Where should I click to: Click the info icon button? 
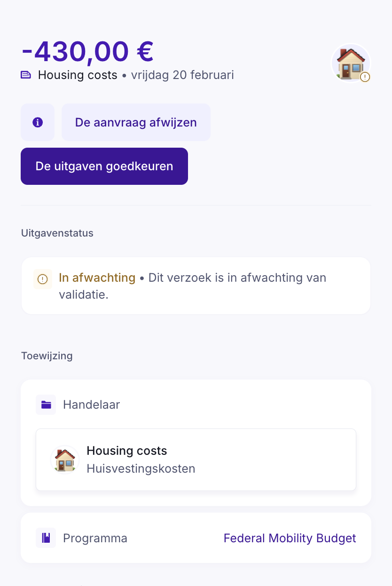click(38, 122)
